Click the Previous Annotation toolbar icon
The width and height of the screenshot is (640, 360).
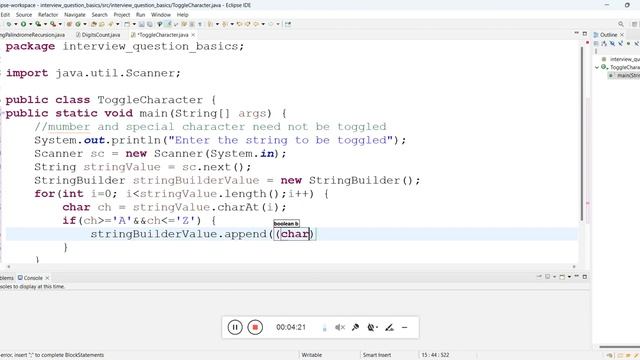point(224,24)
